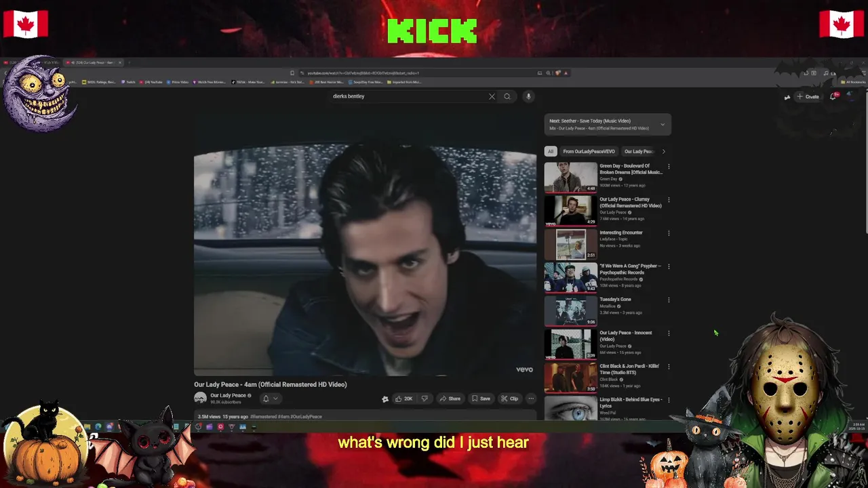
Task: Activate voice search microphone icon
Action: (x=528, y=96)
